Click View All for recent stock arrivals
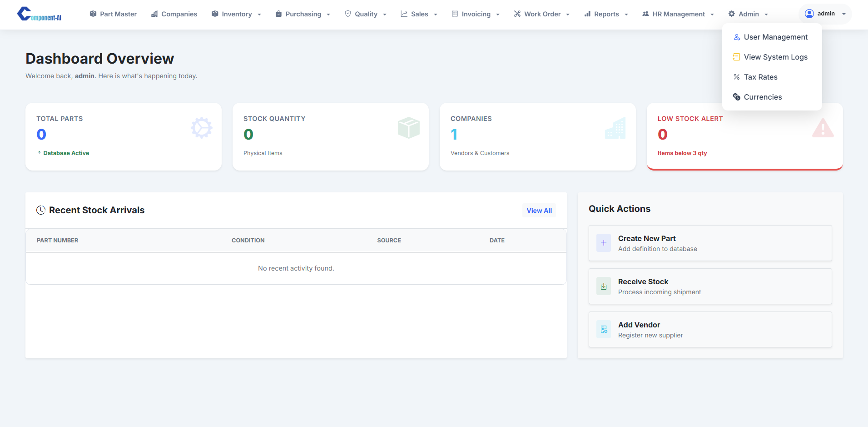Viewport: 868px width, 427px height. tap(539, 211)
